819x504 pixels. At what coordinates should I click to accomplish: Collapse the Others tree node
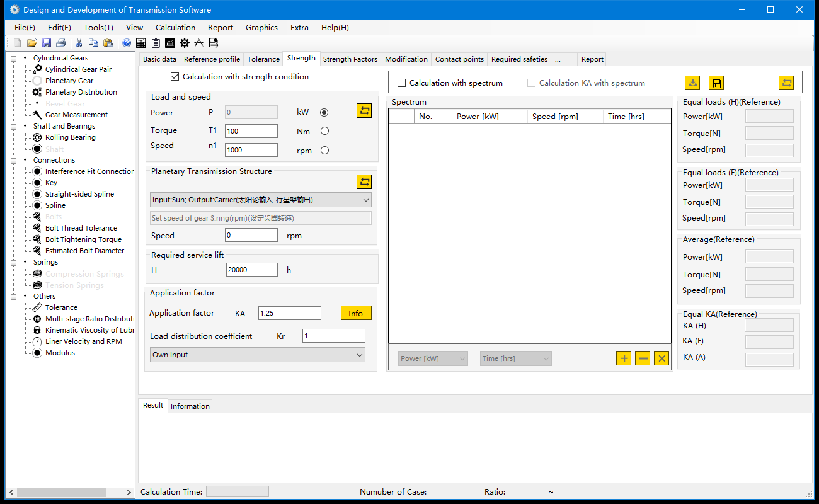click(x=14, y=296)
